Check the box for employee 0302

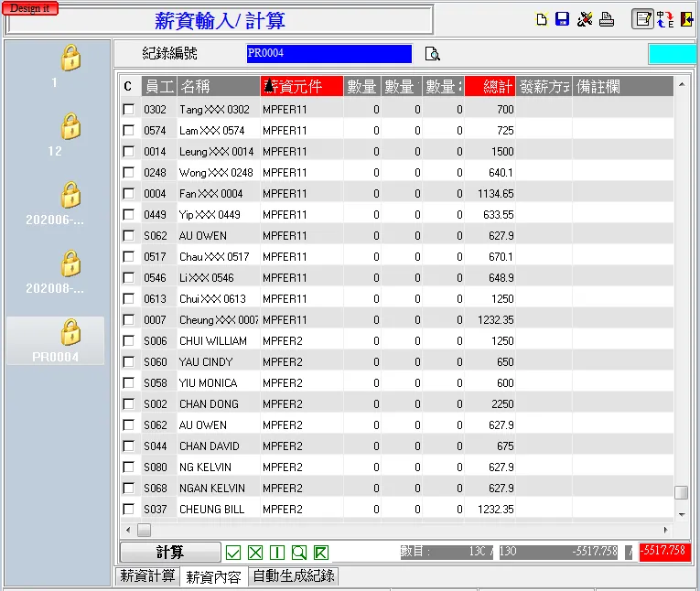coord(128,110)
